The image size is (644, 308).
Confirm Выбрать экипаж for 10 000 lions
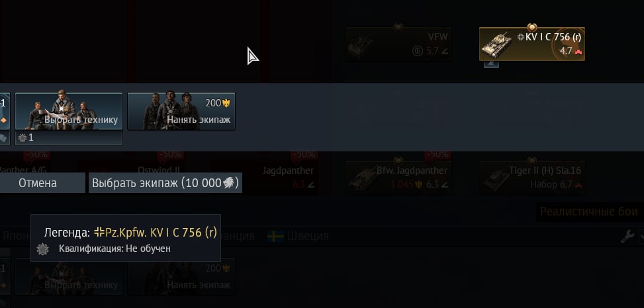(x=165, y=183)
